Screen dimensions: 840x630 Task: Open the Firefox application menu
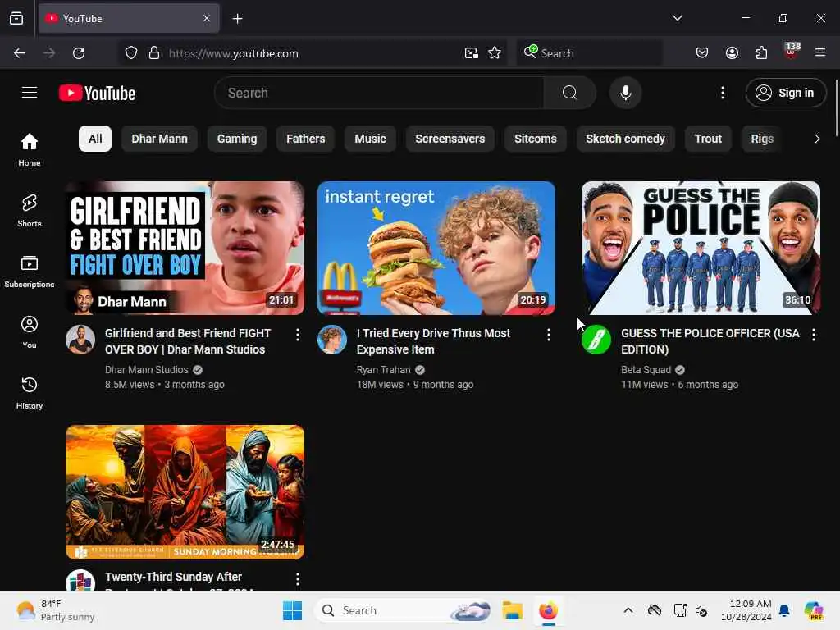(819, 52)
